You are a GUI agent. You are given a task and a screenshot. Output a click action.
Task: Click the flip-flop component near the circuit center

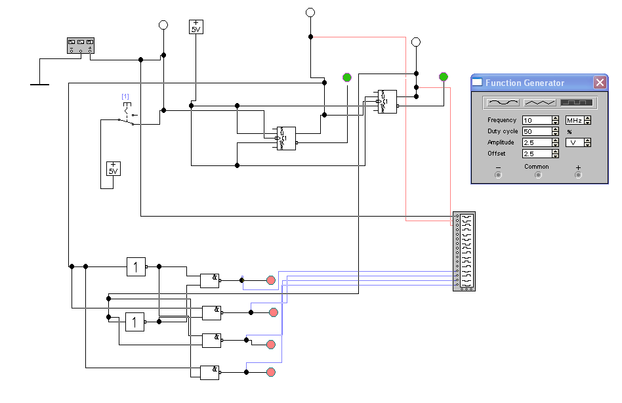pyautogui.click(x=286, y=138)
